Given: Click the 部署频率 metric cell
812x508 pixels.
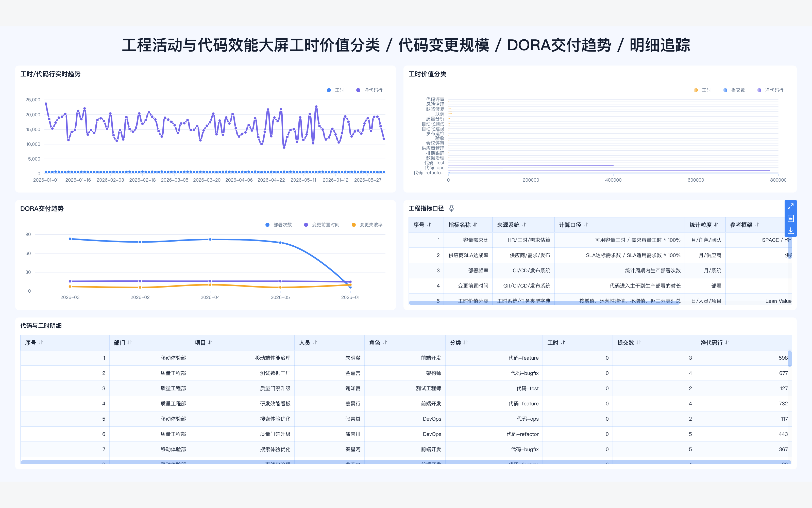Looking at the screenshot, I should click(x=468, y=271).
